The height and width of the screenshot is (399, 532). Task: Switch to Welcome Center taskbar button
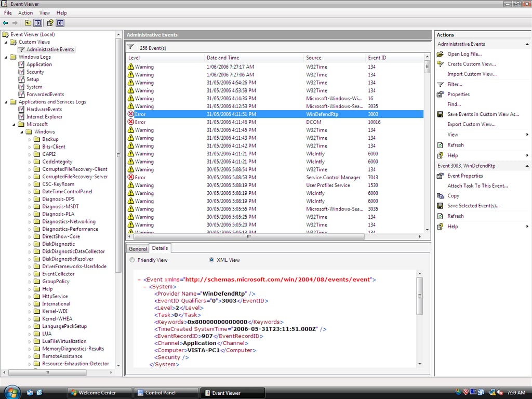(x=99, y=393)
